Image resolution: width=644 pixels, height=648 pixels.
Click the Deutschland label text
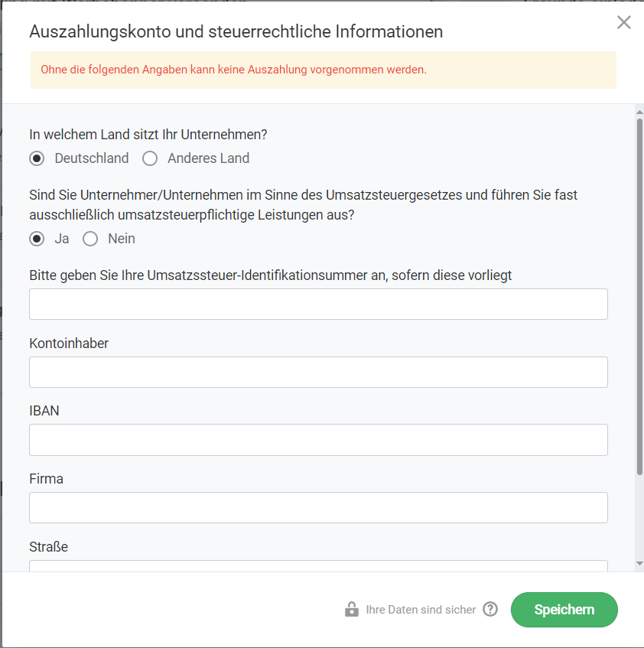tap(92, 158)
